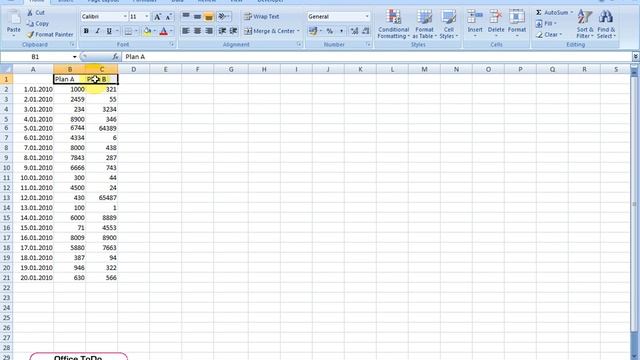Open Clipboard pane launcher
The width and height of the screenshot is (640, 360).
[72, 44]
